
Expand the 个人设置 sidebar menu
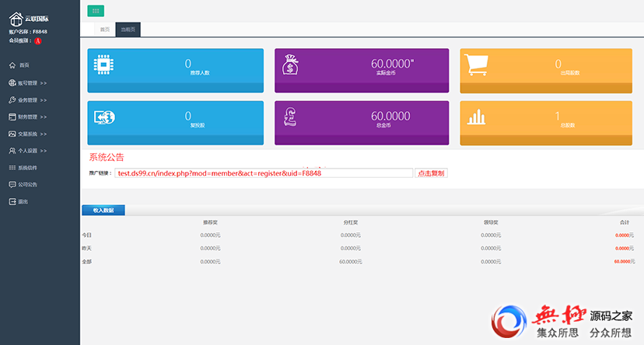pyautogui.click(x=31, y=151)
